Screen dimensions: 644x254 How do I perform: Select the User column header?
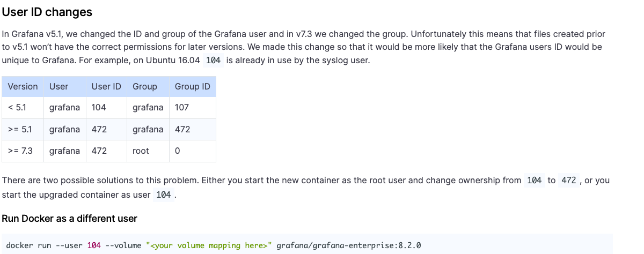[x=64, y=86]
